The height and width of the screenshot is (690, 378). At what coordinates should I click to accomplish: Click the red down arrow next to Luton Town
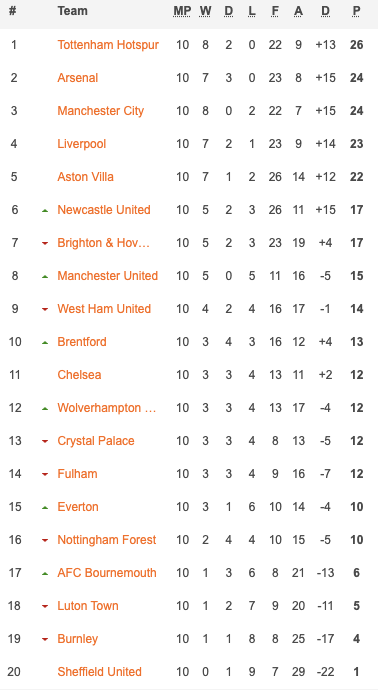44,607
